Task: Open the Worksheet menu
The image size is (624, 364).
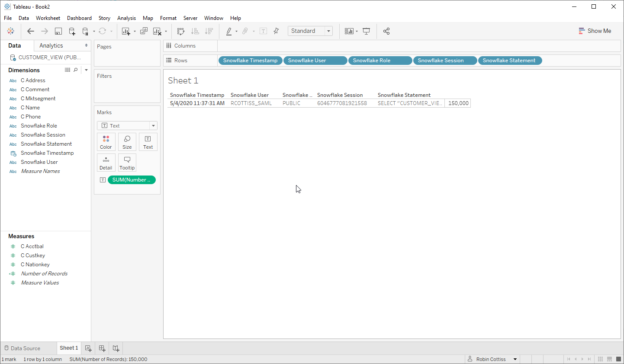Action: coord(48,18)
